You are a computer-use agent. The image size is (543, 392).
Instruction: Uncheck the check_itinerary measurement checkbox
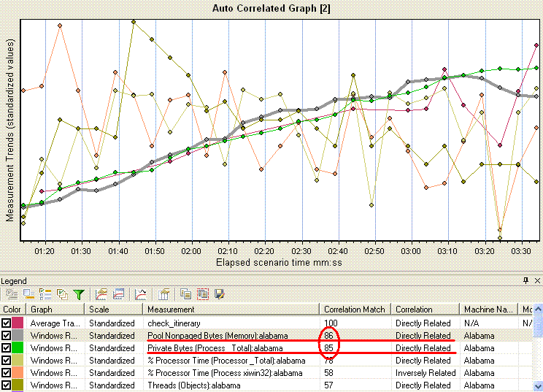click(7, 323)
